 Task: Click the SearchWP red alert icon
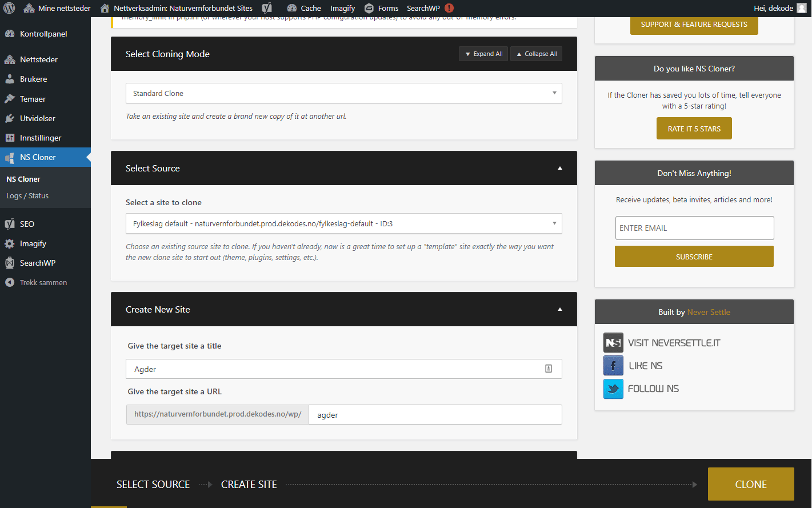click(x=449, y=8)
